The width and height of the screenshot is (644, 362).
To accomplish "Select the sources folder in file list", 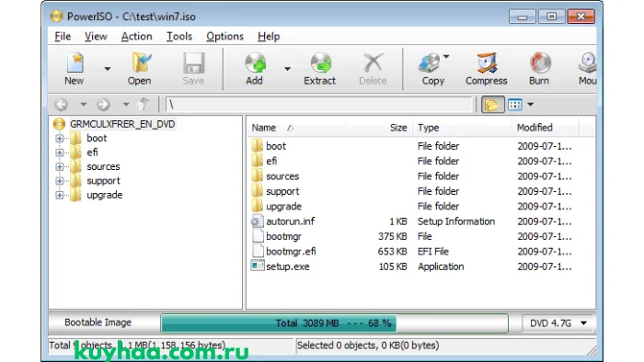I will point(282,176).
